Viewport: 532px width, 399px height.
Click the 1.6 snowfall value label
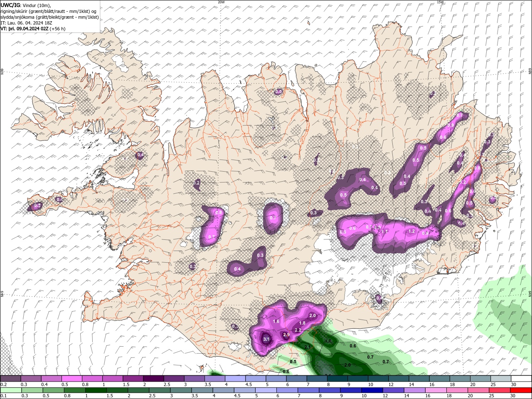coord(276,321)
